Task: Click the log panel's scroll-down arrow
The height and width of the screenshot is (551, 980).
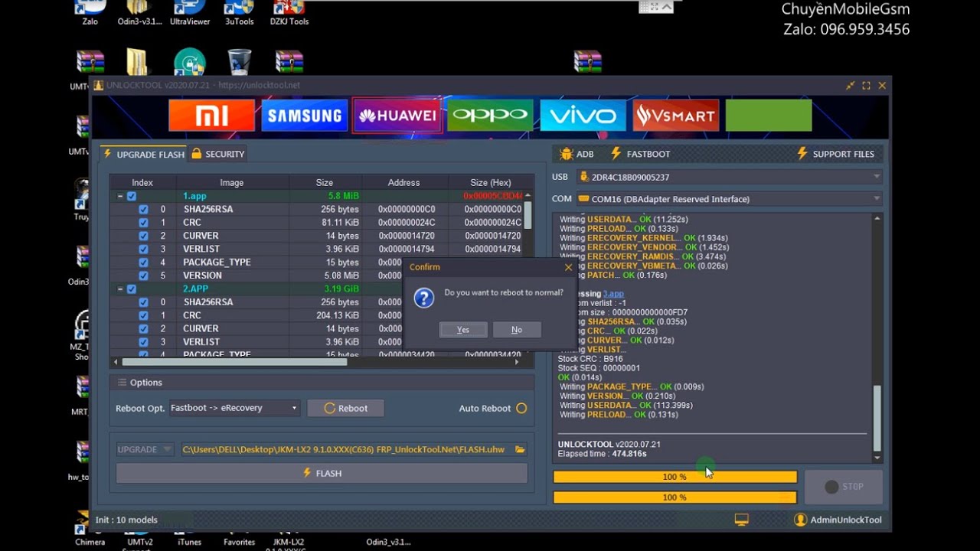Action: 877,458
